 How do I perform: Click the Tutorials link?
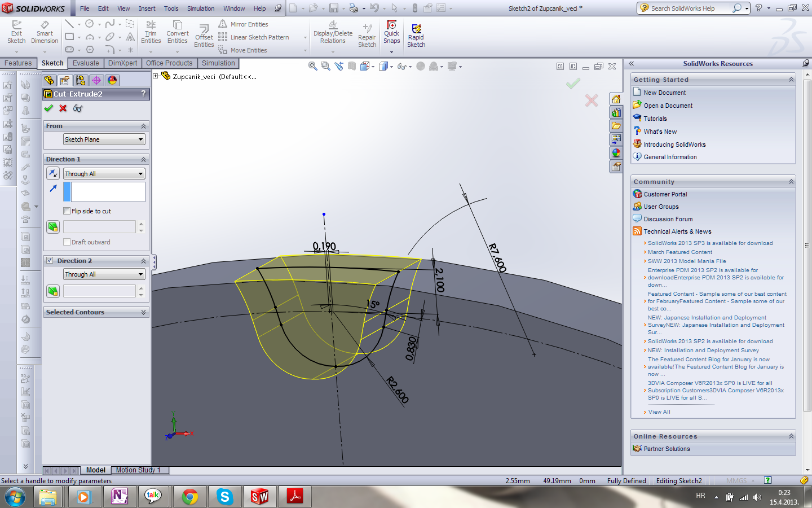coord(655,119)
